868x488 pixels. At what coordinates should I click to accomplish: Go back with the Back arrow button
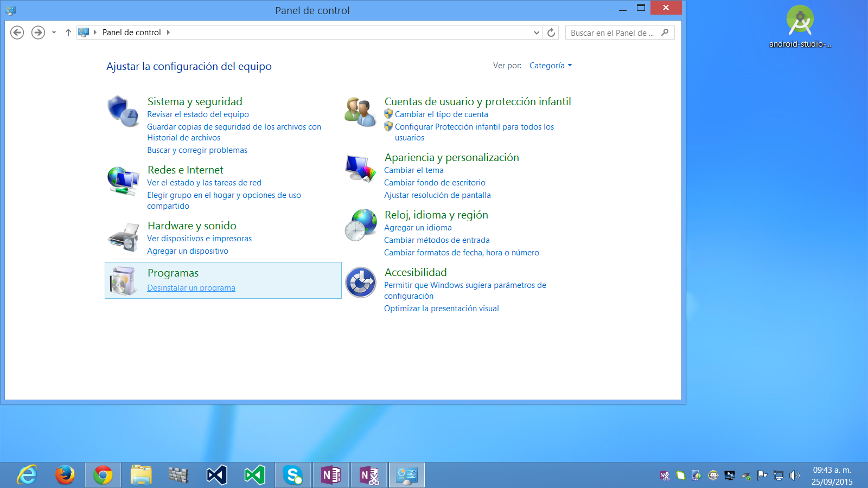[17, 33]
